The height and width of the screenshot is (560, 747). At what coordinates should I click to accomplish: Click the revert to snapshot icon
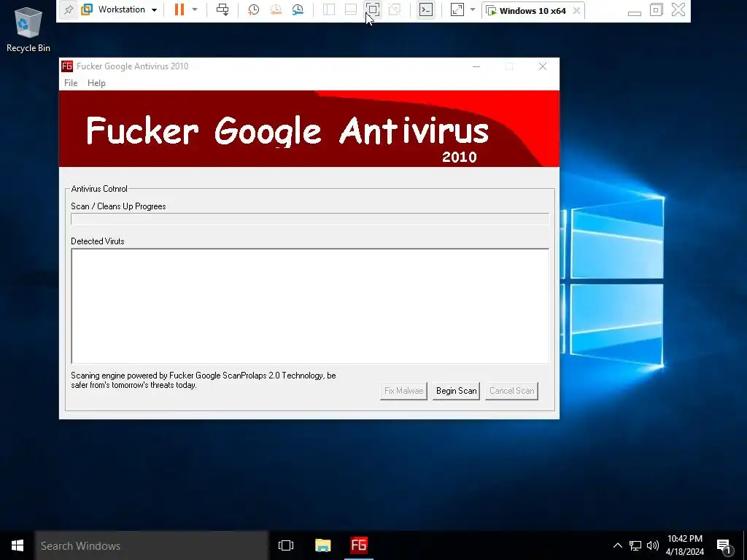[275, 9]
